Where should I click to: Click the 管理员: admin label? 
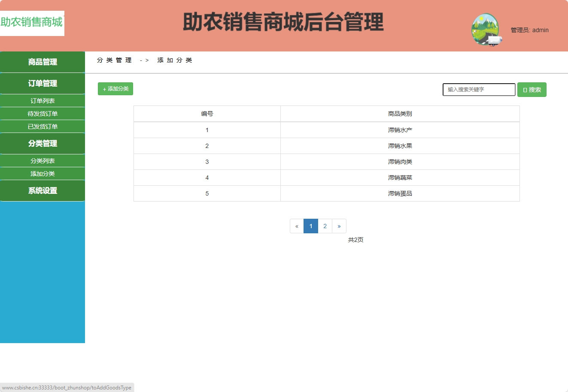click(529, 30)
